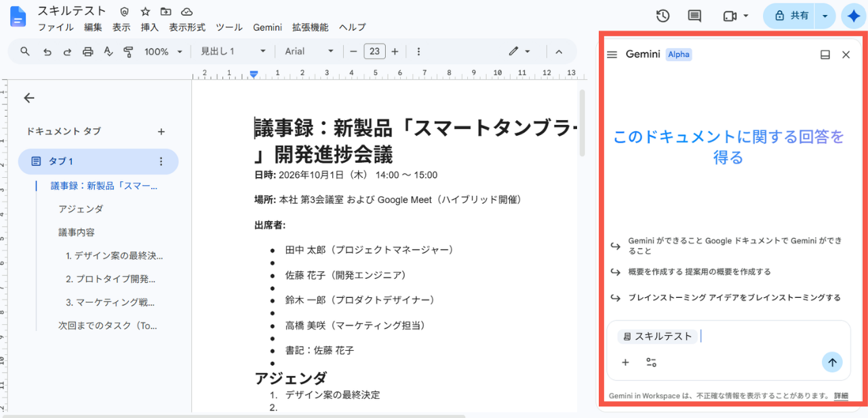
Task: Run spelling and grammar check
Action: 108,52
